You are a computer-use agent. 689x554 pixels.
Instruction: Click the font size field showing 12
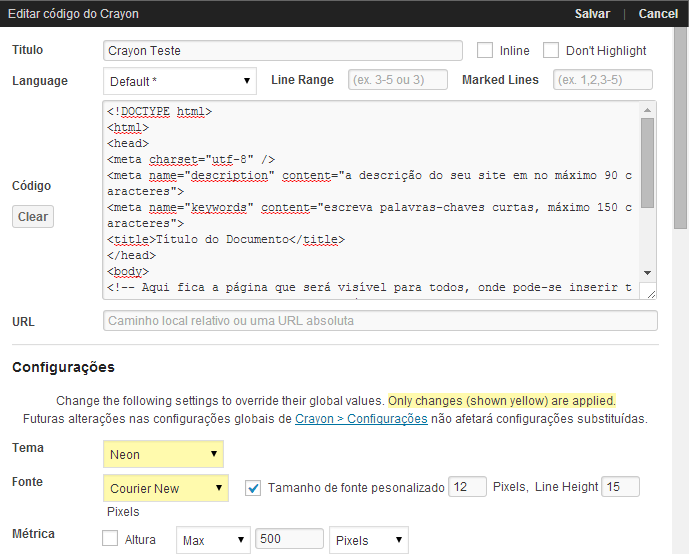click(x=467, y=487)
